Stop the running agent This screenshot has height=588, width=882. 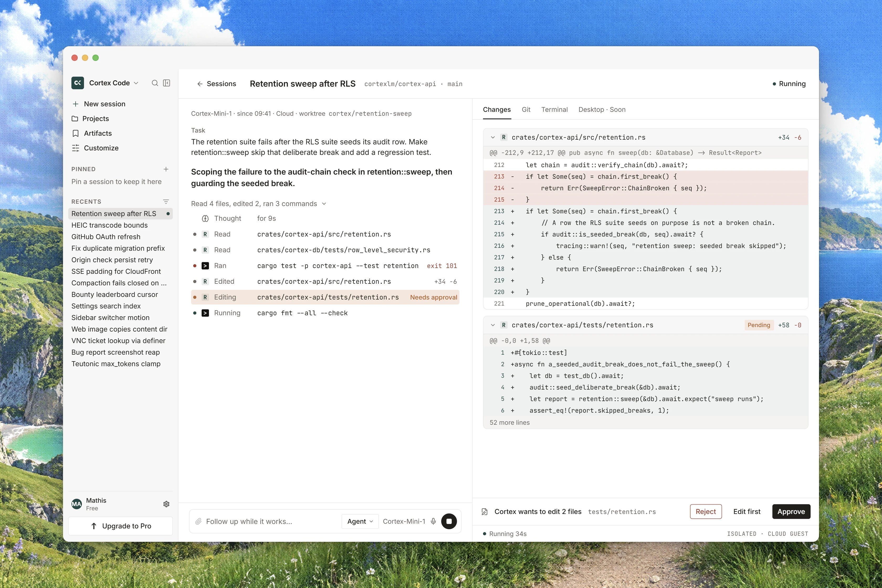[x=449, y=521]
